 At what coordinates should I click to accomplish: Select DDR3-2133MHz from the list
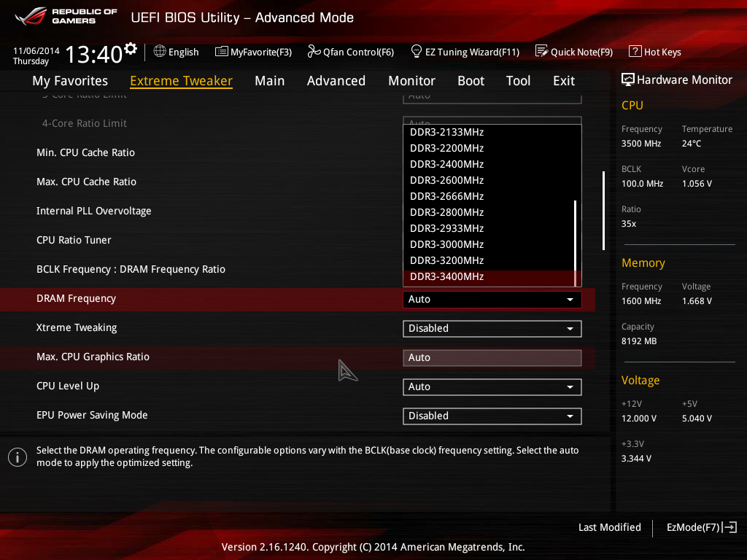click(489, 133)
